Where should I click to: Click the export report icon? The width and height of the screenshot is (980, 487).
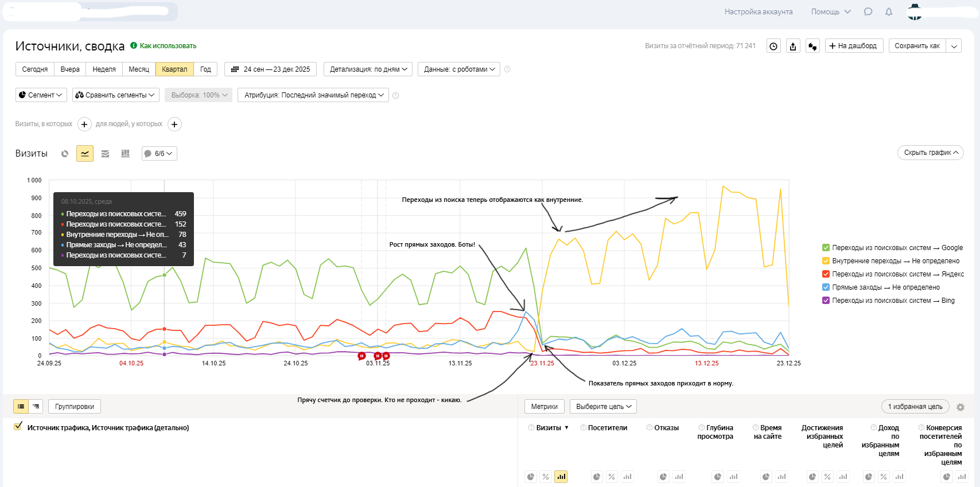pos(793,46)
